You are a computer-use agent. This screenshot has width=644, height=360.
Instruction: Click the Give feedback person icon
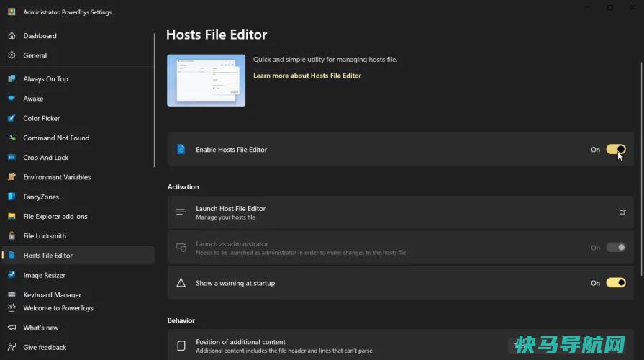(x=12, y=347)
